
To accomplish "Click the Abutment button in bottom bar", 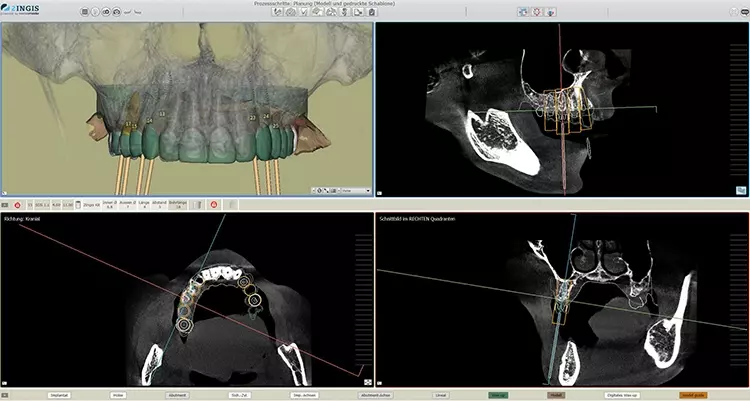I will coord(176,395).
